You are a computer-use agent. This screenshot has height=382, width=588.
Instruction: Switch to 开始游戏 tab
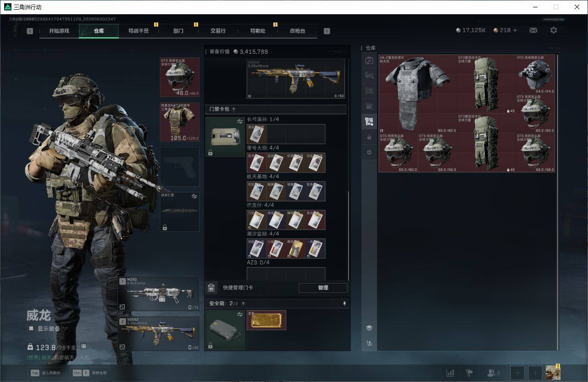(x=59, y=31)
